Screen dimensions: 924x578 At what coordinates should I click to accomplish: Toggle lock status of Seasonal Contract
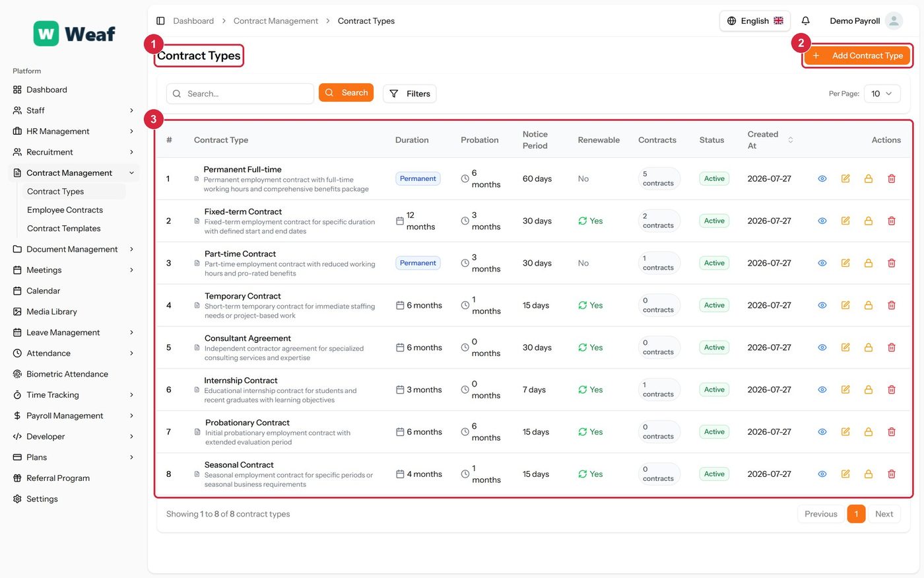(x=869, y=475)
